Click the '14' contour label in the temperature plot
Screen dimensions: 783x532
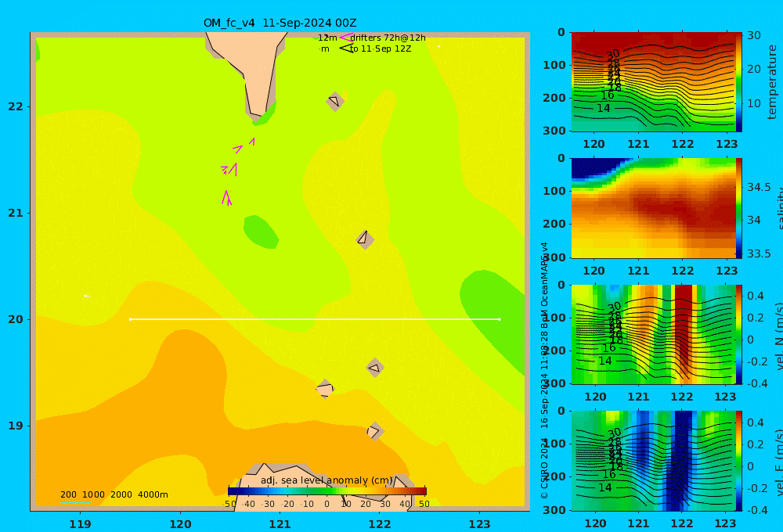(x=603, y=108)
